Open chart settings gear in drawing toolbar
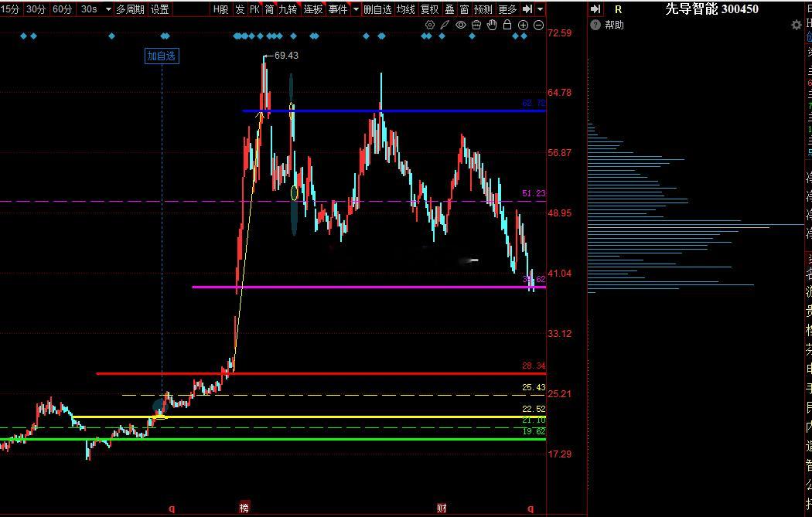 [x=429, y=25]
